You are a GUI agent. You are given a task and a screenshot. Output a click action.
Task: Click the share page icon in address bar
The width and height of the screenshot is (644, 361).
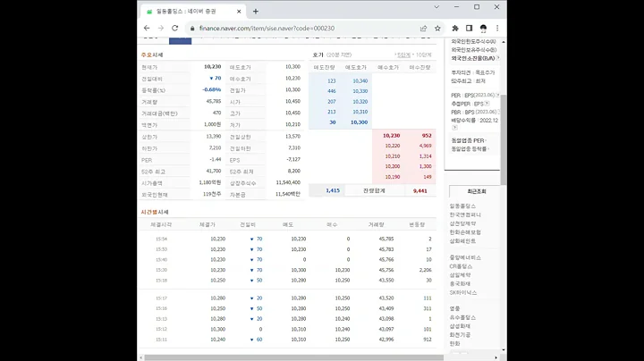tap(423, 29)
